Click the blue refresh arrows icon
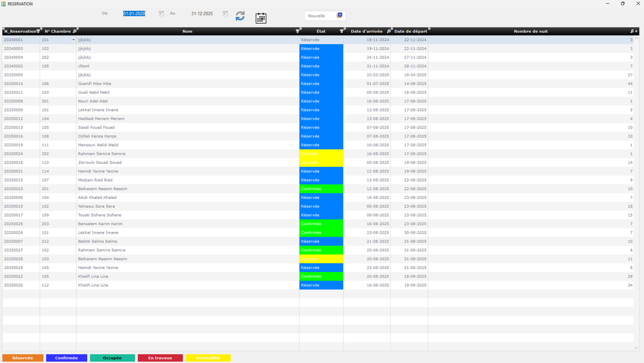The image size is (644, 363). tap(240, 16)
